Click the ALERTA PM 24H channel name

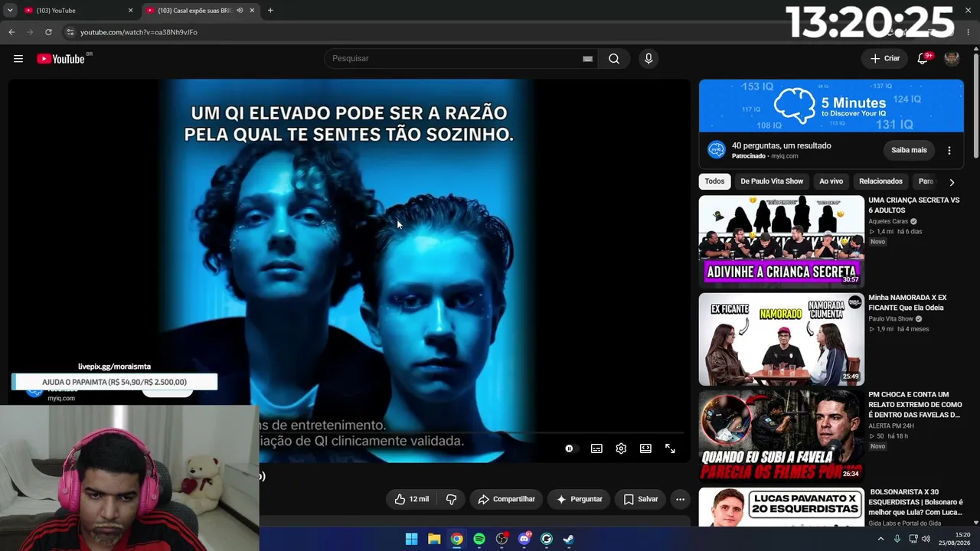tap(891, 425)
